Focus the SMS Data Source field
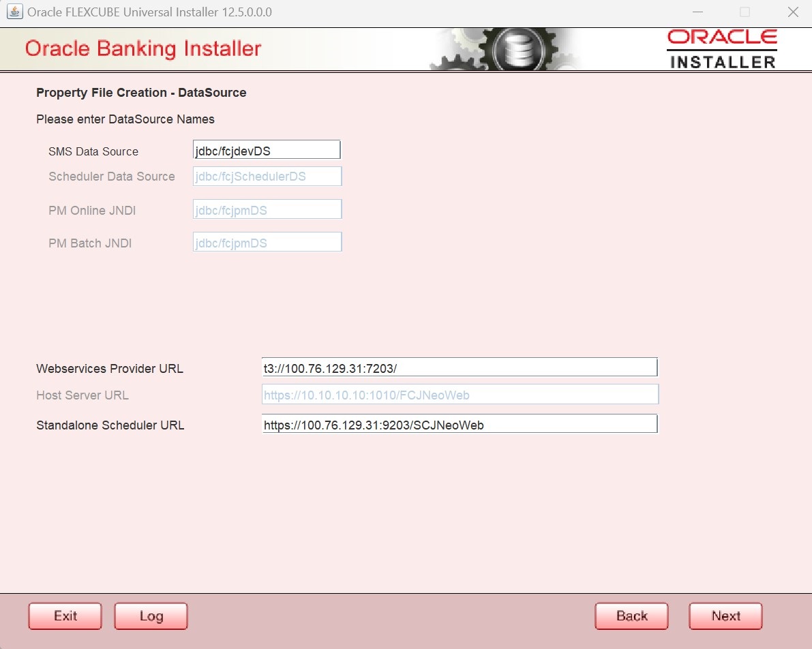The width and height of the screenshot is (812, 649). coord(267,150)
